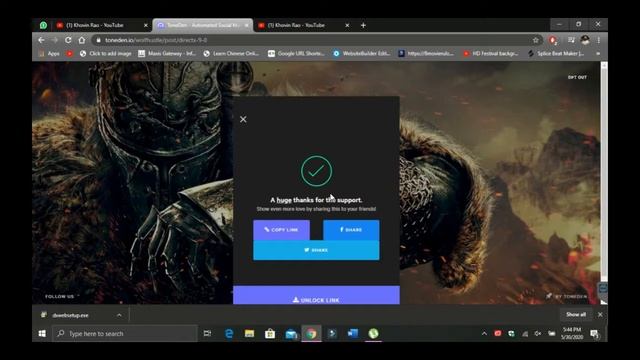Image resolution: width=640 pixels, height=360 pixels.
Task: Open the YouTube bookmark icon
Action: [70, 53]
